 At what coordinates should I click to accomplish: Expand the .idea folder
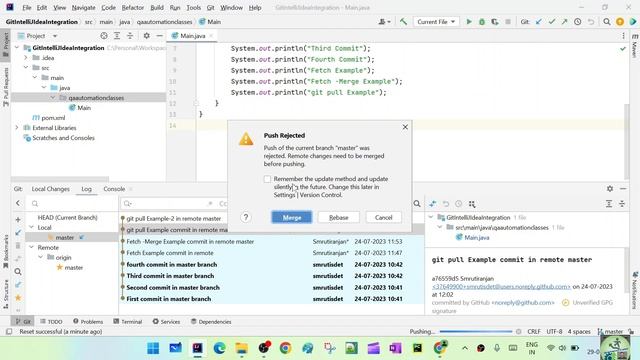[26, 58]
